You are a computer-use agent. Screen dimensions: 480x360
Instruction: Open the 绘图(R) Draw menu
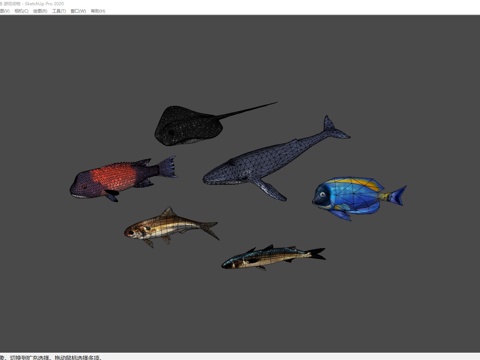point(40,11)
